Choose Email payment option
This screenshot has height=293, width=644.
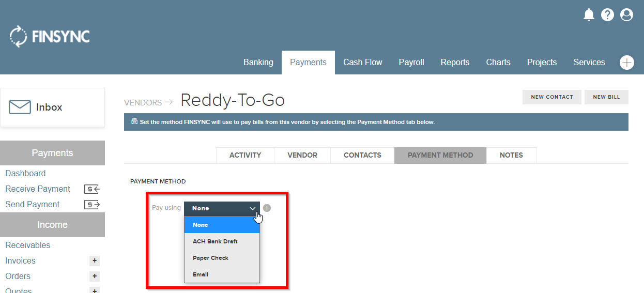222,274
